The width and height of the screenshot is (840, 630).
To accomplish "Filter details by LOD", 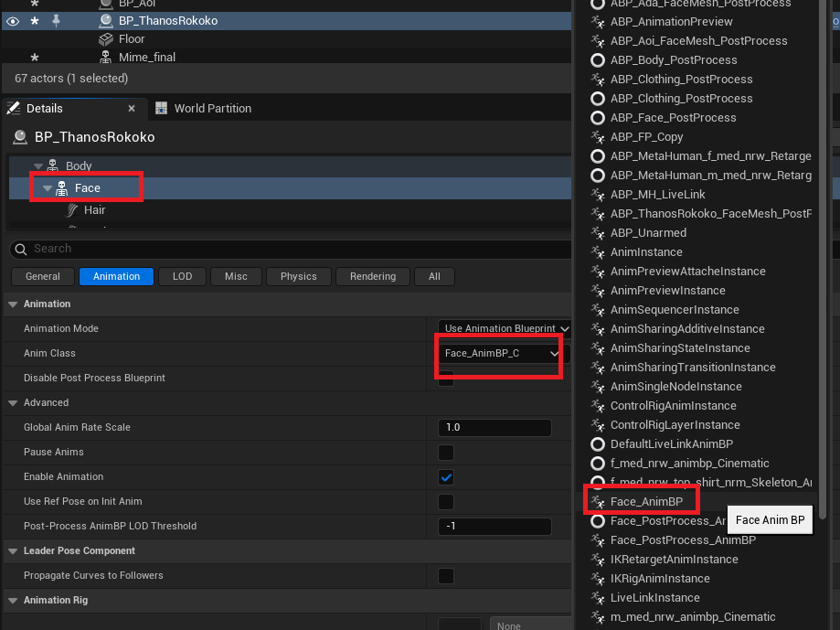I will (x=182, y=276).
